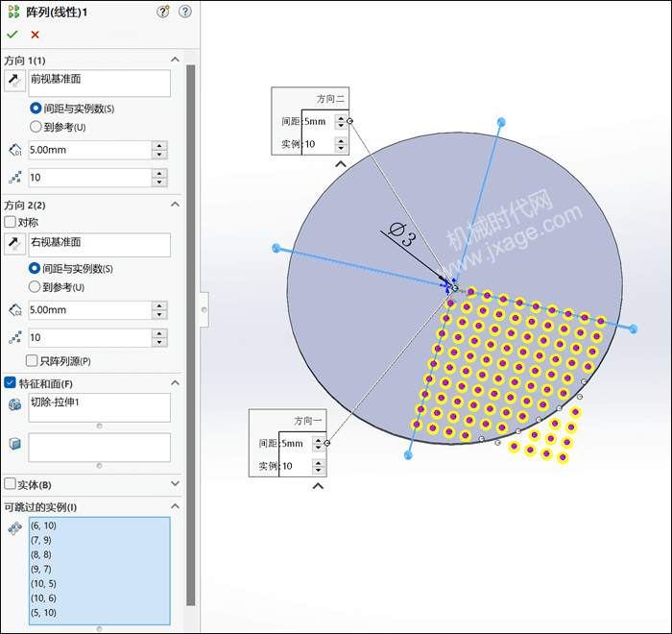672x634 pixels.
Task: Increase Direction 2 spacing spinner up
Action: [159, 305]
